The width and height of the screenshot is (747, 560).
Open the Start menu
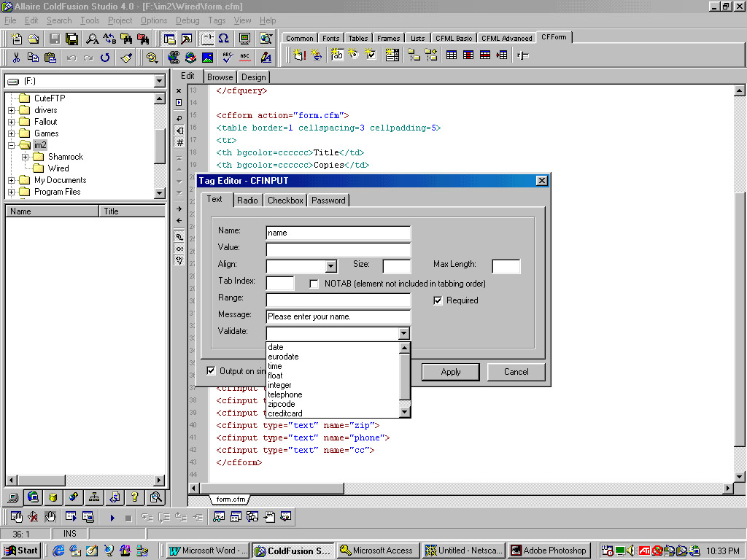pyautogui.click(x=21, y=551)
